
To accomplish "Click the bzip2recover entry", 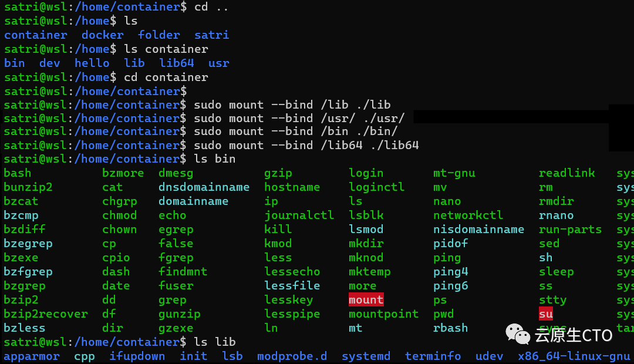I will point(46,314).
